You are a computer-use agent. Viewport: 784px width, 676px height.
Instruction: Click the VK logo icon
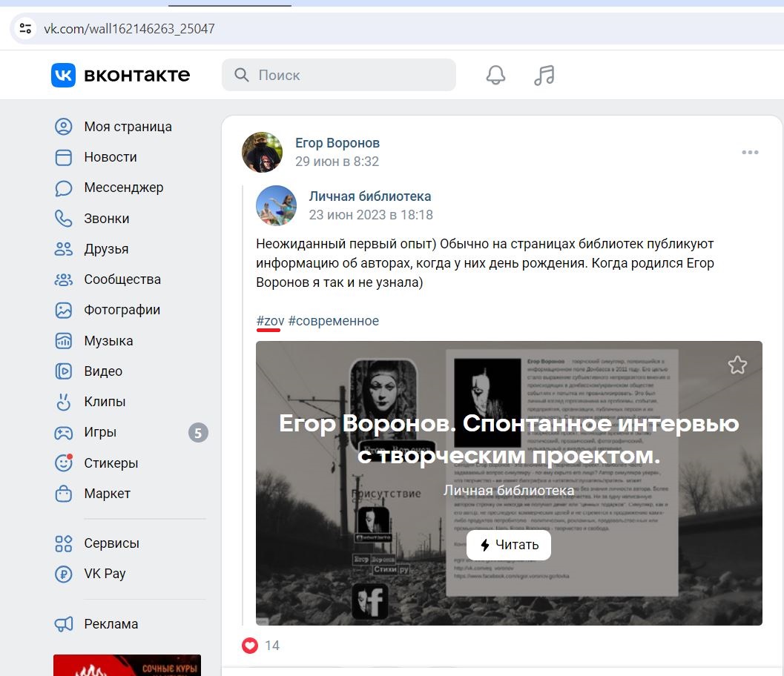63,75
